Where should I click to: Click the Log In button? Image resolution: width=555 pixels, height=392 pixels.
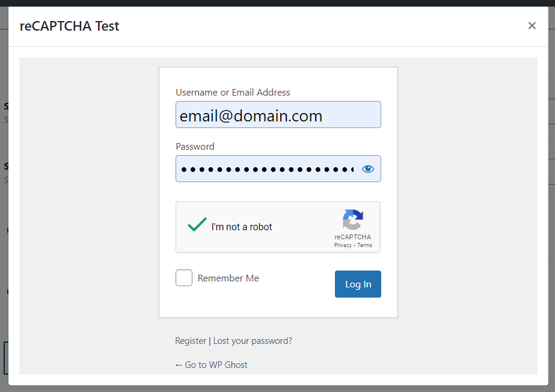[358, 284]
